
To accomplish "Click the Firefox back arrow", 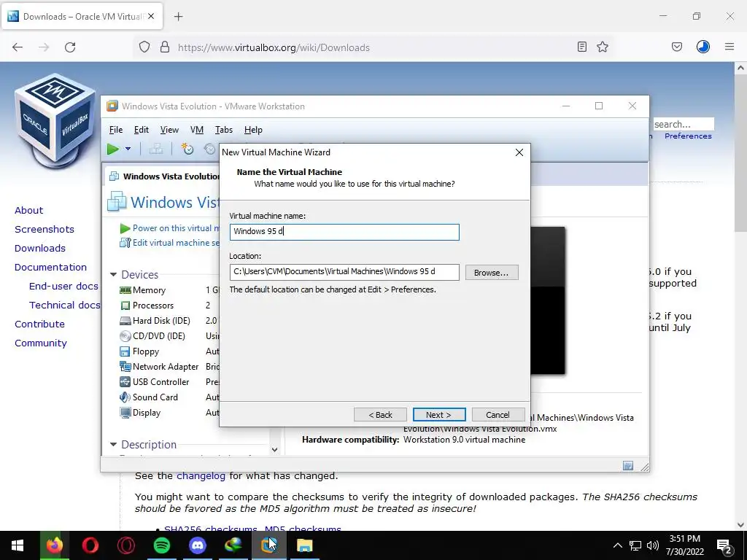I will coord(18,47).
